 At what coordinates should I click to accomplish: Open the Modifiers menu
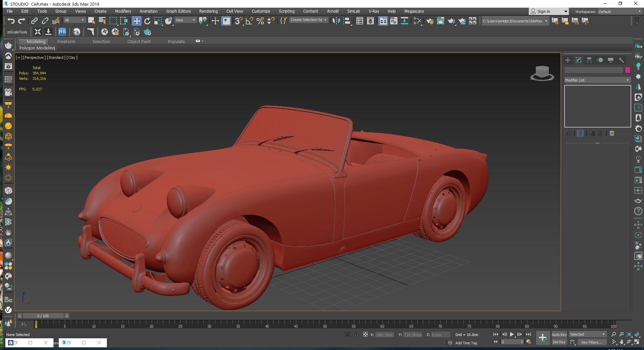tap(123, 11)
